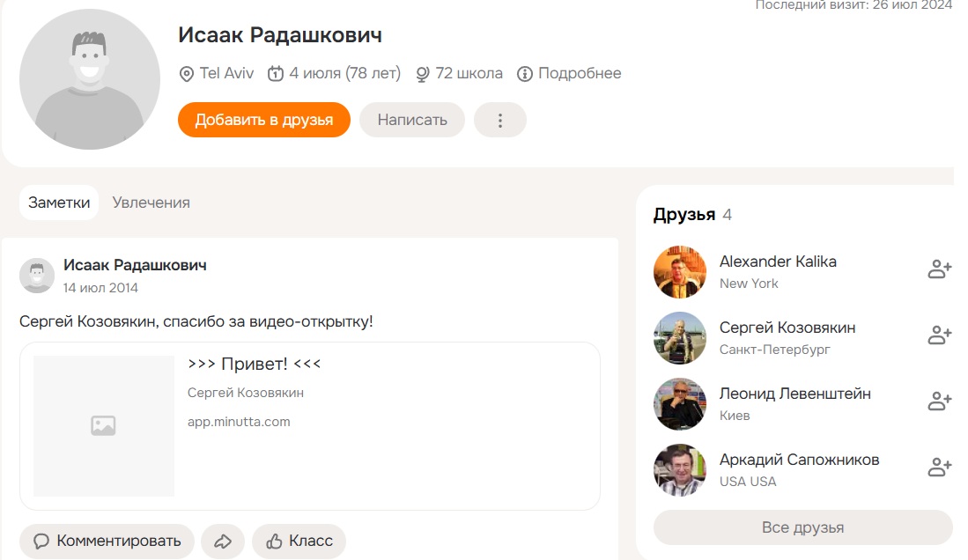
Task: Click the Все друзья button
Action: (802, 527)
